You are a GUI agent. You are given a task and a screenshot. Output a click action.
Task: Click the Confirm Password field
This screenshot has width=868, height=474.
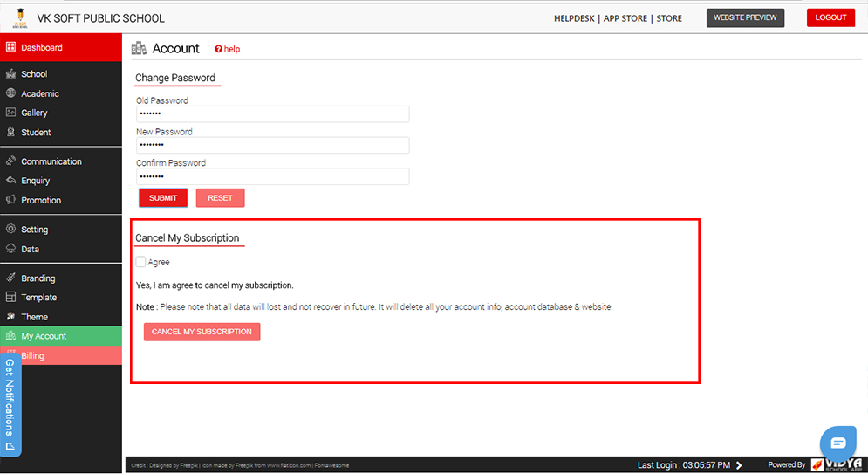tap(273, 176)
